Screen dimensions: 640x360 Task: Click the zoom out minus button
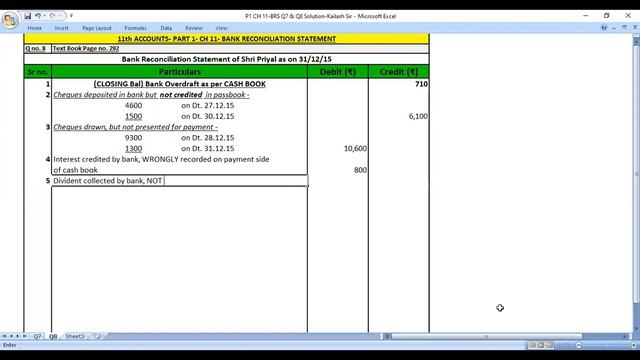click(x=579, y=345)
